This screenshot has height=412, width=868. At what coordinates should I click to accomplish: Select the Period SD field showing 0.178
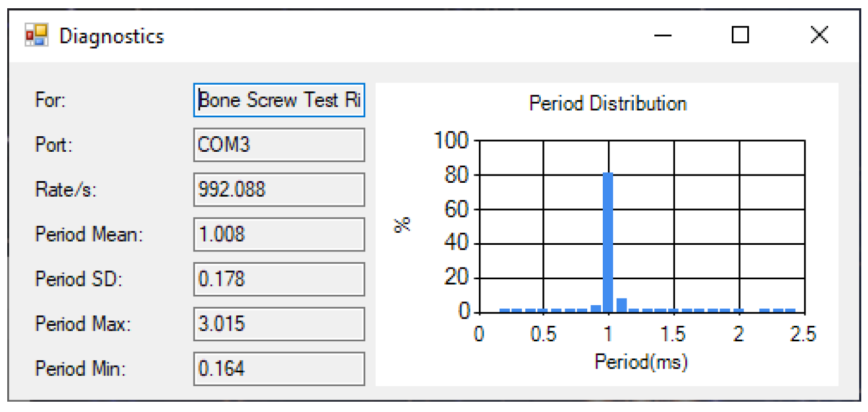click(x=279, y=279)
